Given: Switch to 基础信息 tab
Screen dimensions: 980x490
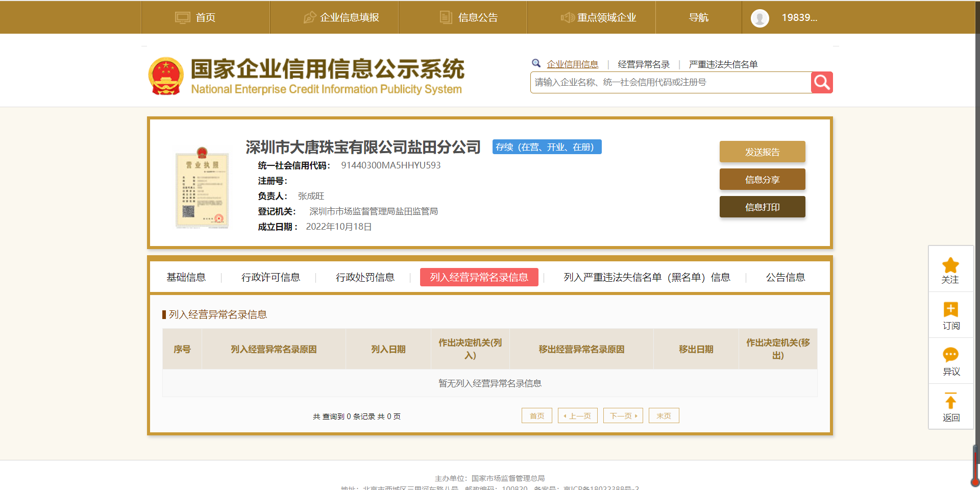Looking at the screenshot, I should click(186, 277).
